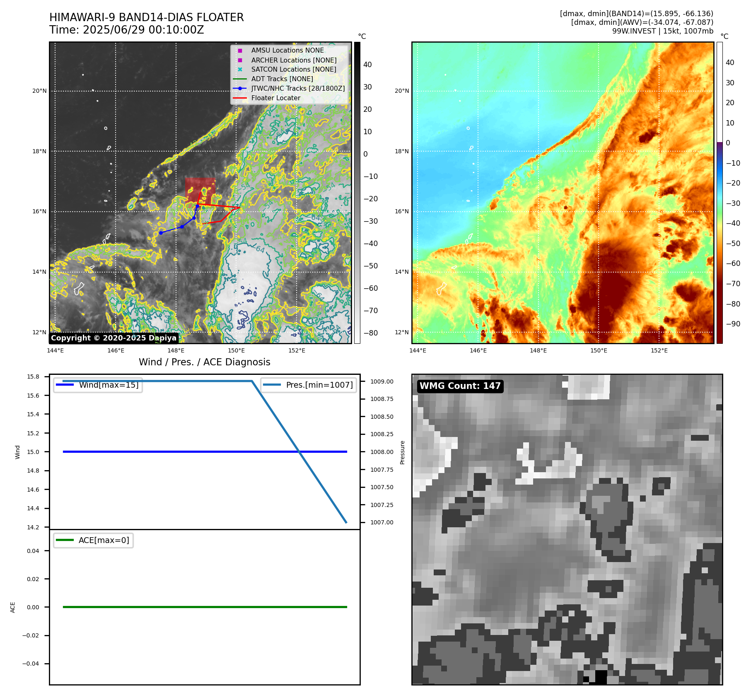Click the 144°E longitude label on left map
Image resolution: width=751 pixels, height=700 pixels.
pyautogui.click(x=56, y=350)
